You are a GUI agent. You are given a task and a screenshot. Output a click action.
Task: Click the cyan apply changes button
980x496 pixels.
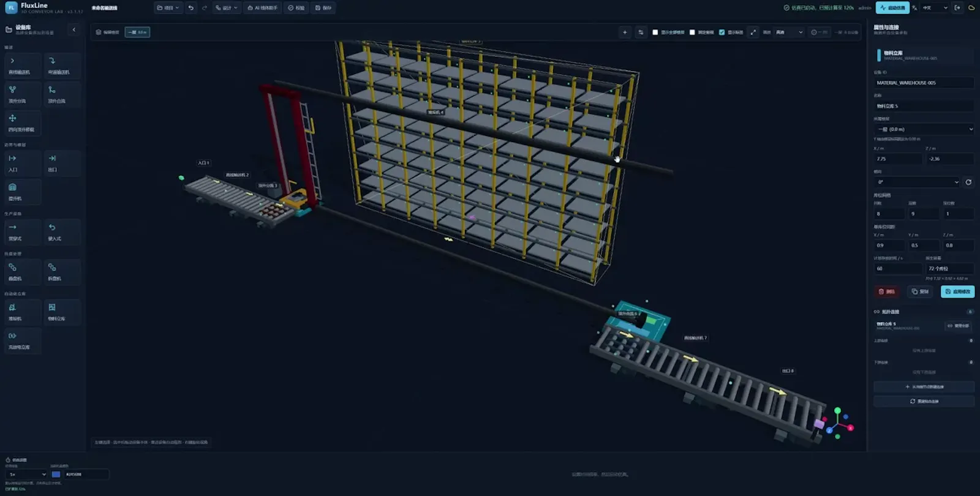point(958,291)
